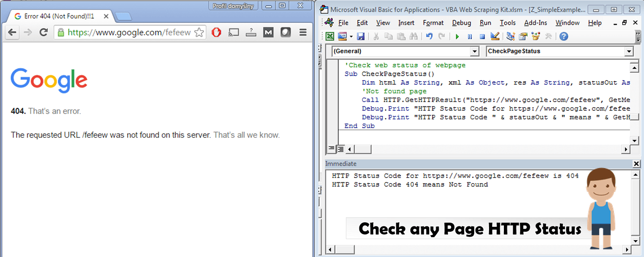Click the Toolbox icon in VBA toolbar

coord(548,36)
